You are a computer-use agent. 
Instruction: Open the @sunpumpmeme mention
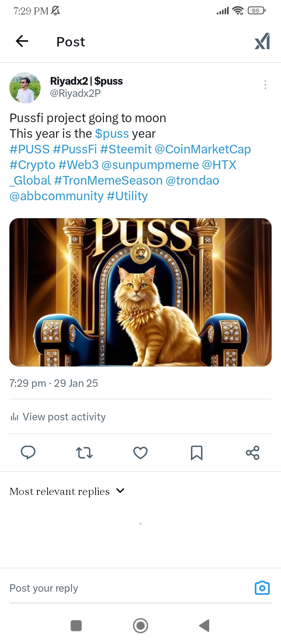[x=150, y=165]
